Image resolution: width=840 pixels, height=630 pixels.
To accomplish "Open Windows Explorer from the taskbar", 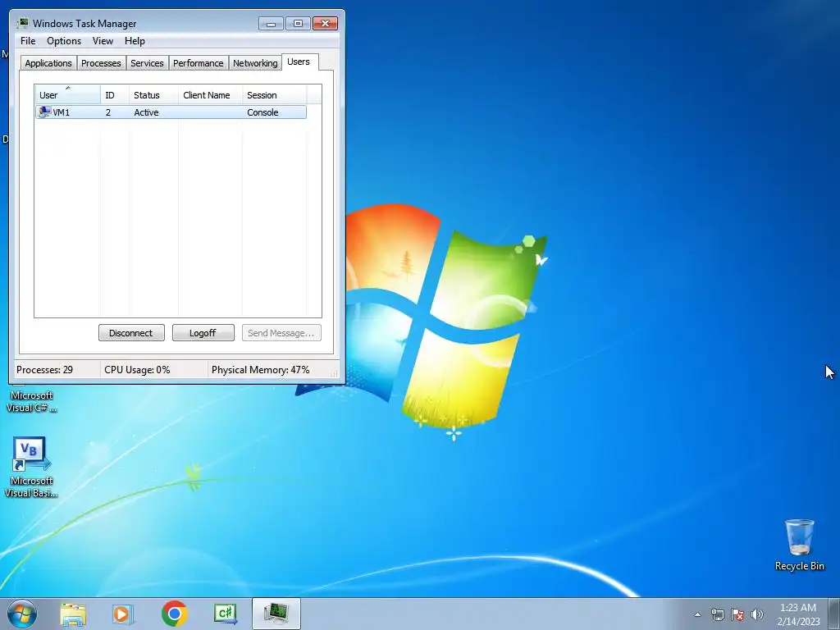I will 73,614.
